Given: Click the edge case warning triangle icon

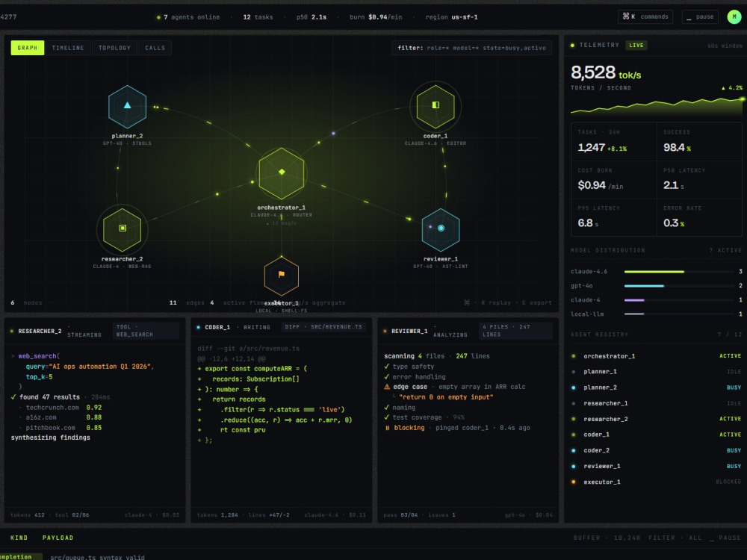Looking at the screenshot, I should point(387,387).
